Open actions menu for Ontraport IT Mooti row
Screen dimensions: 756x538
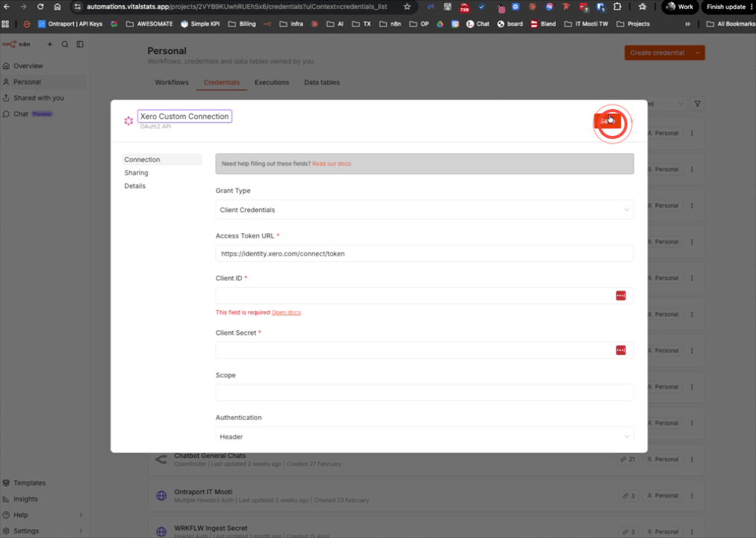(x=692, y=495)
